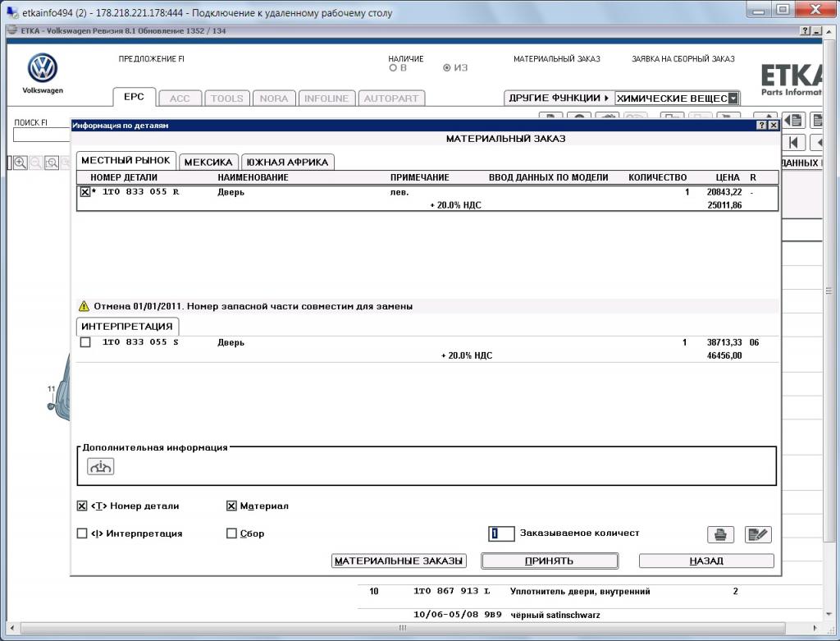Check the 1T0 833 055 S row checkbox
The width and height of the screenshot is (840, 641).
85,342
